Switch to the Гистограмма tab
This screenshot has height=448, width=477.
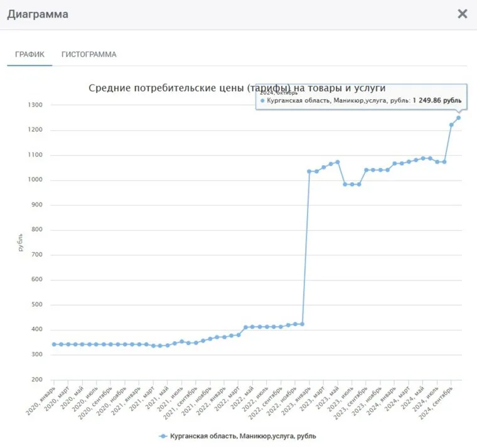[x=88, y=55]
